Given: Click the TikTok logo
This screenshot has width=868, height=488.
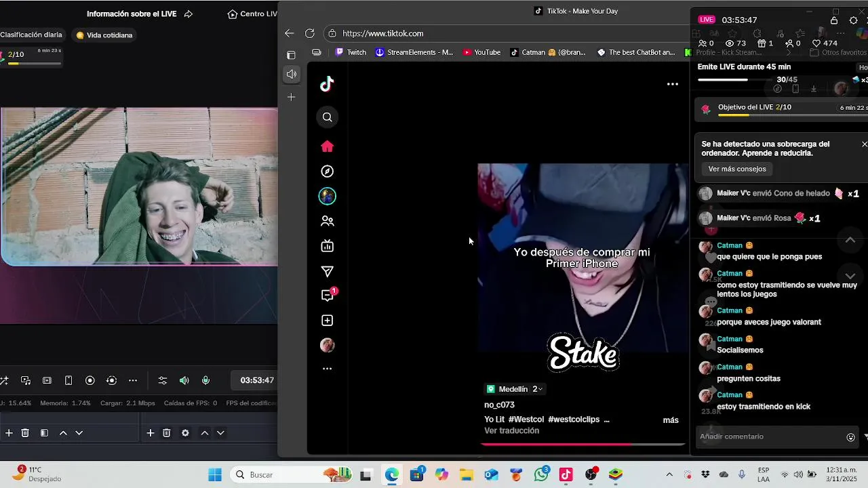Looking at the screenshot, I should pyautogui.click(x=327, y=84).
